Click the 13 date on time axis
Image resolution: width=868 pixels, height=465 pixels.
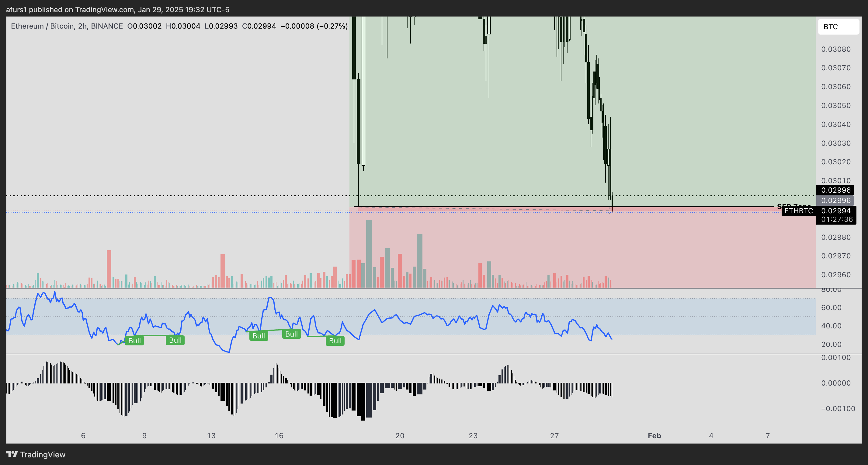click(x=211, y=436)
